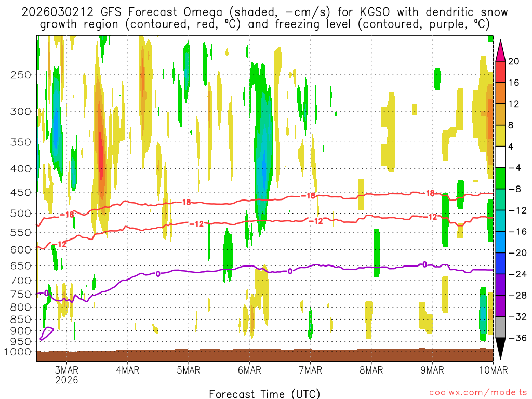Click the colorbar value label -20
This screenshot has height=399, width=532.
[x=517, y=253]
